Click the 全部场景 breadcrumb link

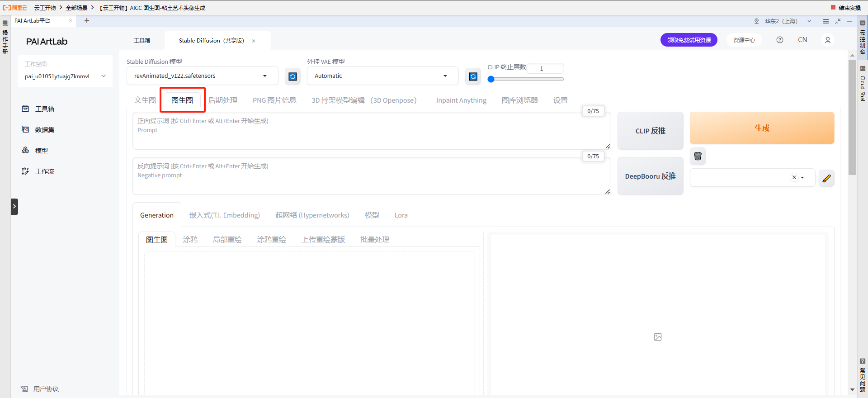tap(76, 8)
